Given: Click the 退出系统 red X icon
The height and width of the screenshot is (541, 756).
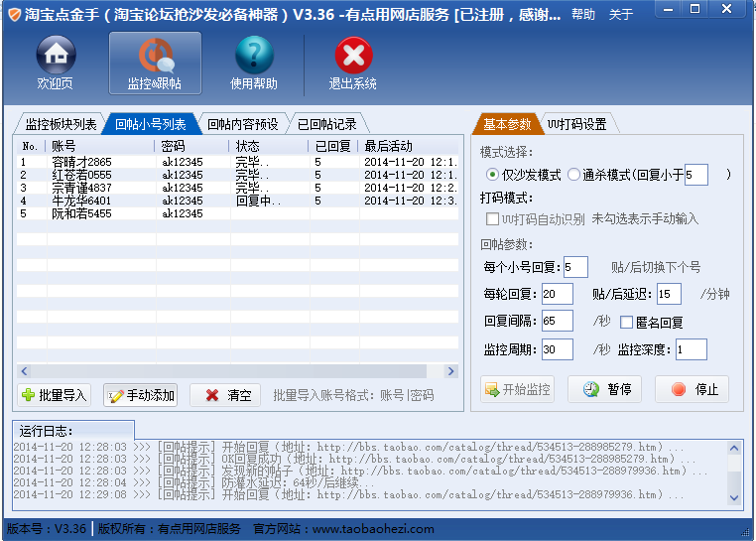Looking at the screenshot, I should click(353, 63).
